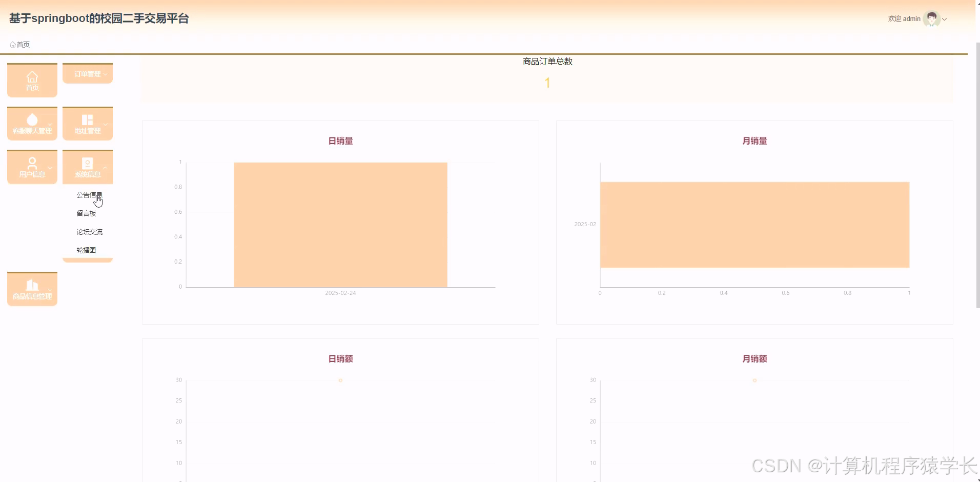Click the 商品订单总数 heading
Viewport: 980px width, 482px height.
coord(547,62)
